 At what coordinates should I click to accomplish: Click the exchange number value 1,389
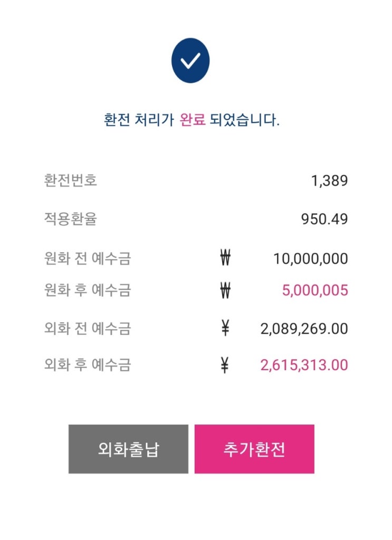(x=329, y=181)
